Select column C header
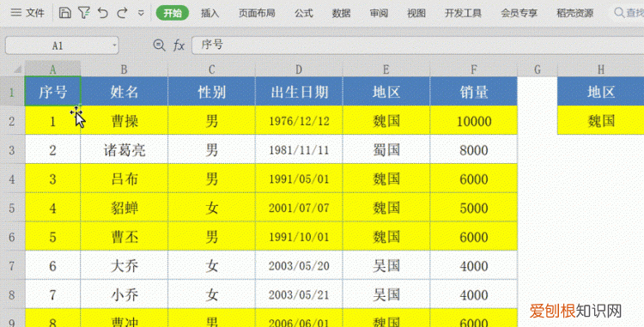Screen dimensions: 644x327 (211, 70)
